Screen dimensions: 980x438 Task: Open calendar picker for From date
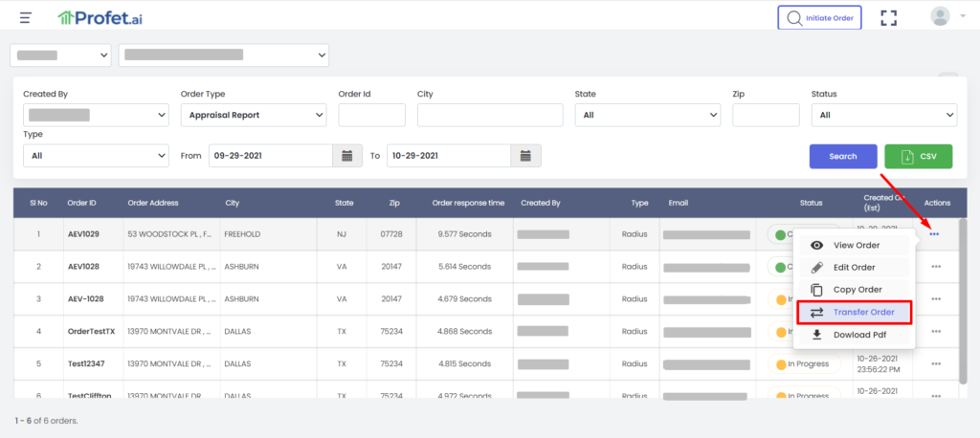pos(346,156)
